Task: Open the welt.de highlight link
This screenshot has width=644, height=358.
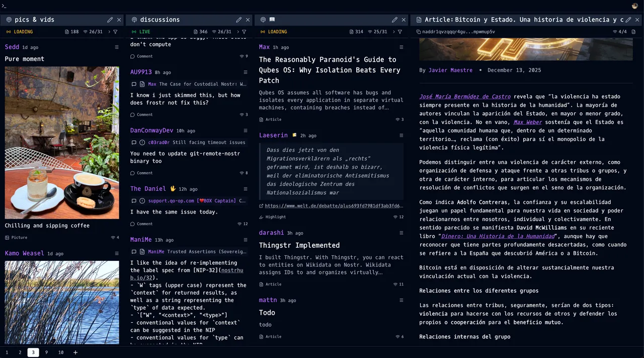Action: (x=333, y=206)
